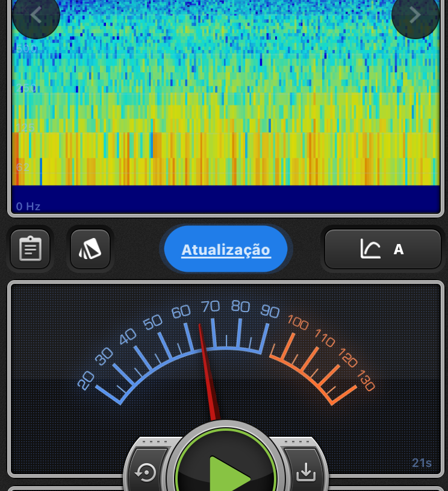Viewport: 448px width, 491px height.
Task: Tap the orange 100 mark on the gauge
Action: [x=298, y=322]
